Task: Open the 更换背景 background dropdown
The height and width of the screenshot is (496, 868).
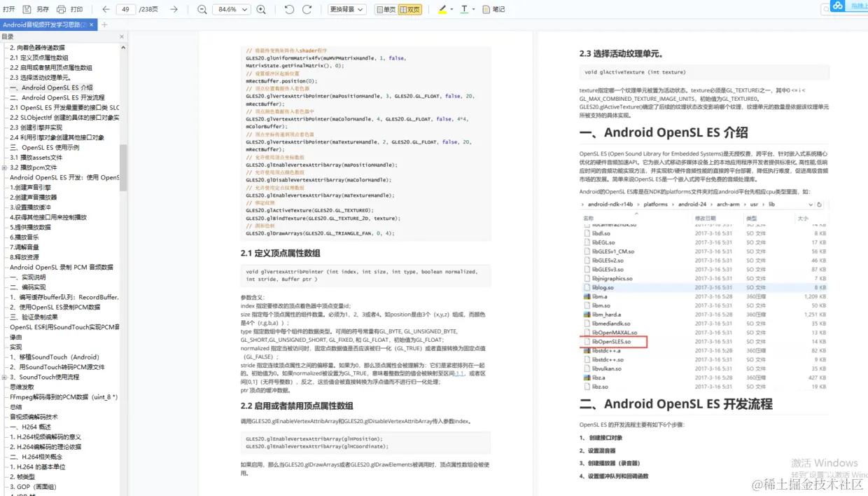Action: [347, 9]
